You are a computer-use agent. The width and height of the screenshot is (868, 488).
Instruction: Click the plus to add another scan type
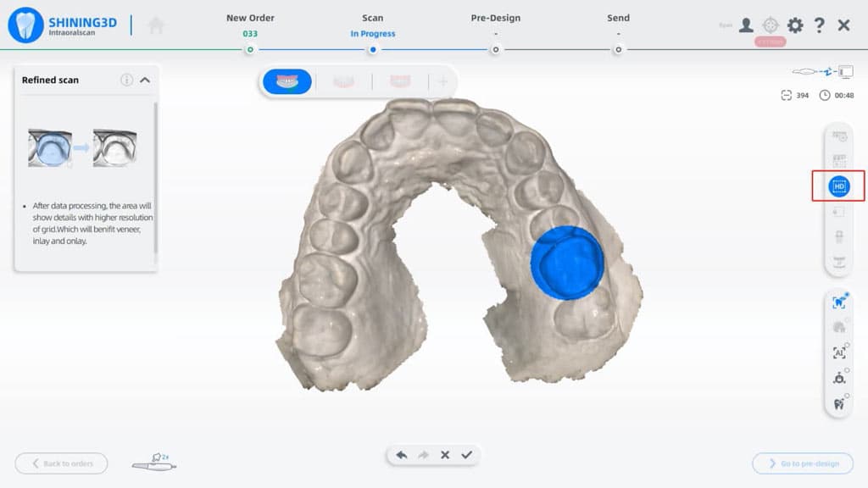pos(442,82)
